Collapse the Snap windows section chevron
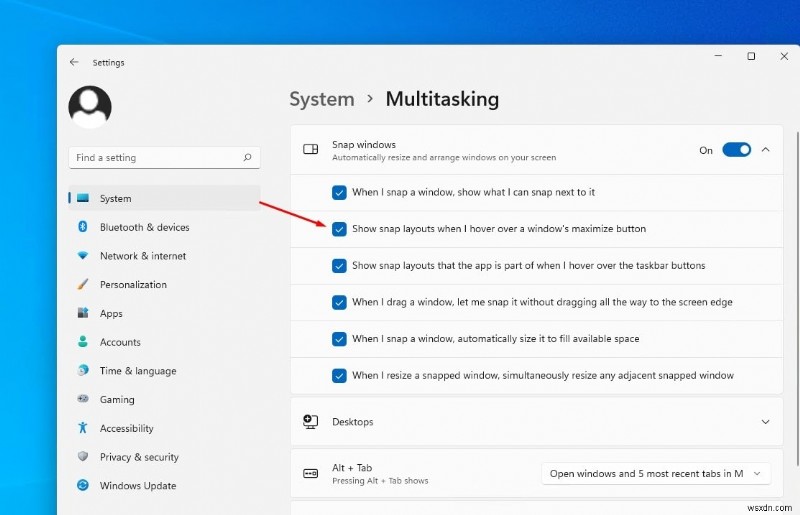 pyautogui.click(x=765, y=150)
